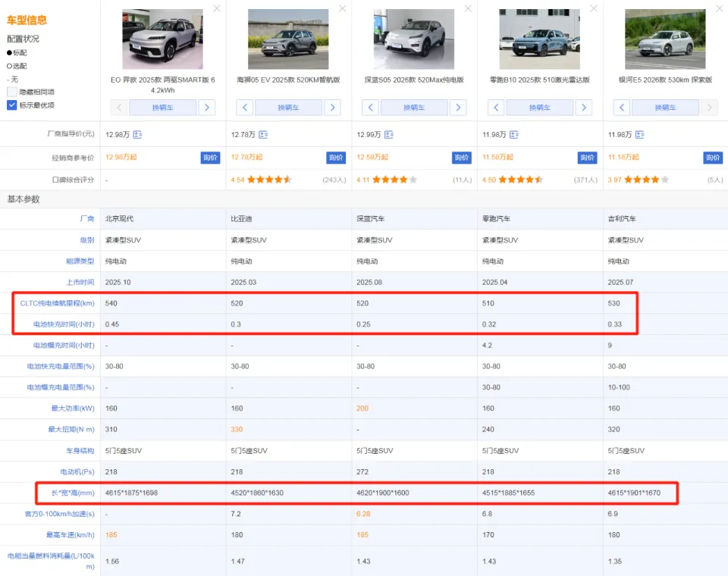This screenshot has width=728, height=576.
Task: Click the calculator icon by 零跑B10's 11.98万 price
Action: click(x=513, y=135)
